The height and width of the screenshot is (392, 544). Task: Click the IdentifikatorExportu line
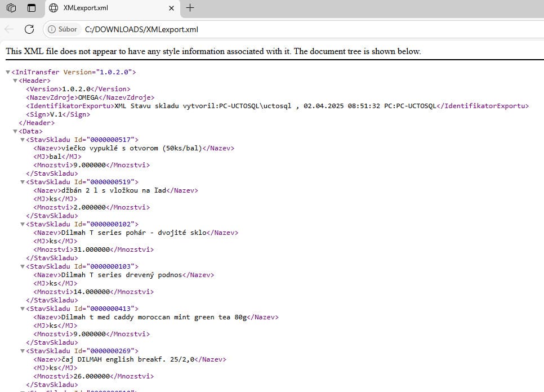(x=277, y=106)
